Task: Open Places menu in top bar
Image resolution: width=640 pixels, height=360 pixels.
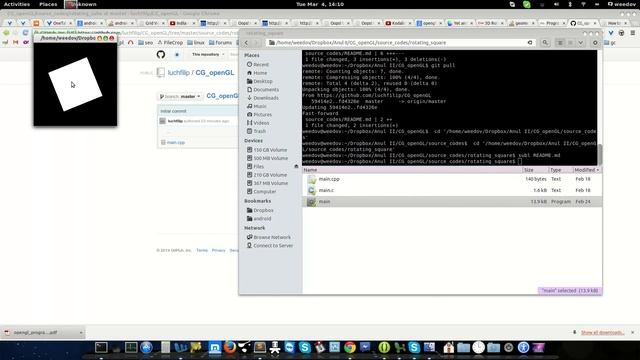Action: coord(48,4)
